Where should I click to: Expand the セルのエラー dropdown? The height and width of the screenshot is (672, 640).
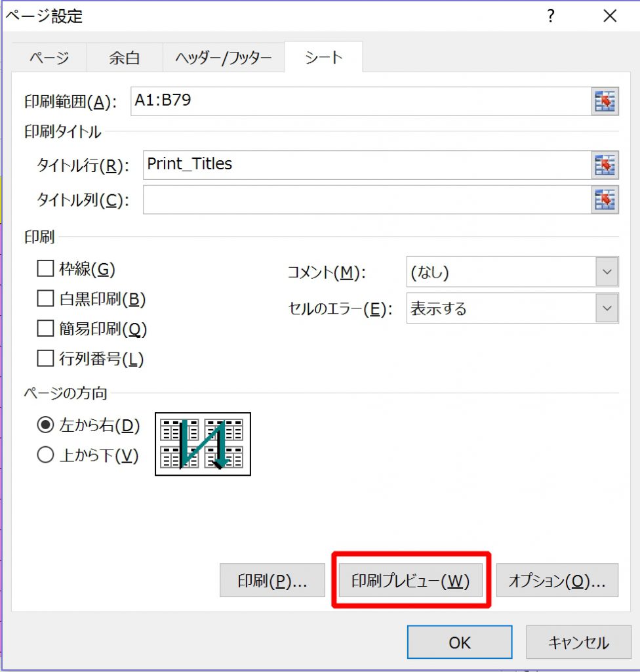[x=607, y=308]
